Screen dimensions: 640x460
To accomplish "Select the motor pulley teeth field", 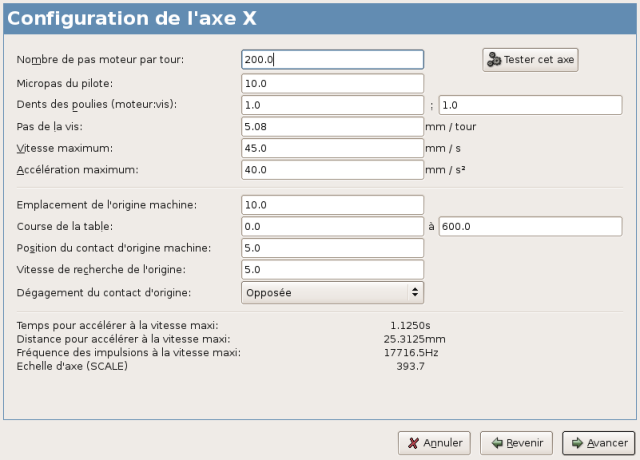I will tap(332, 105).
